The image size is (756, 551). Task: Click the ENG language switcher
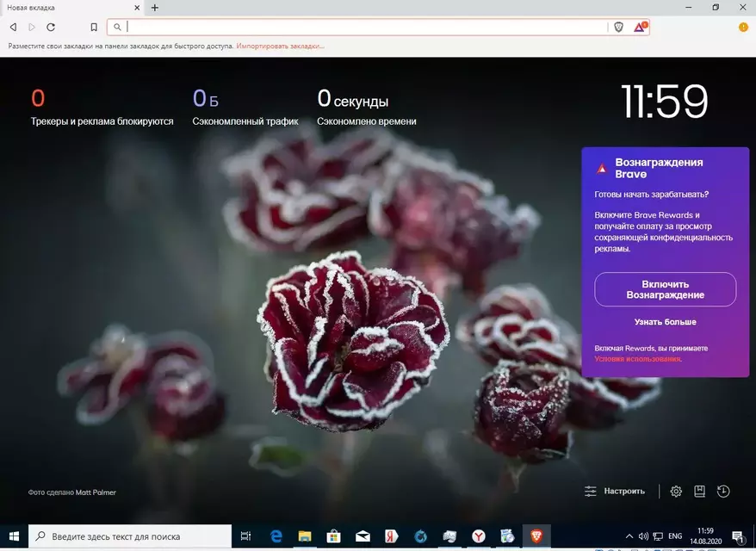point(675,536)
